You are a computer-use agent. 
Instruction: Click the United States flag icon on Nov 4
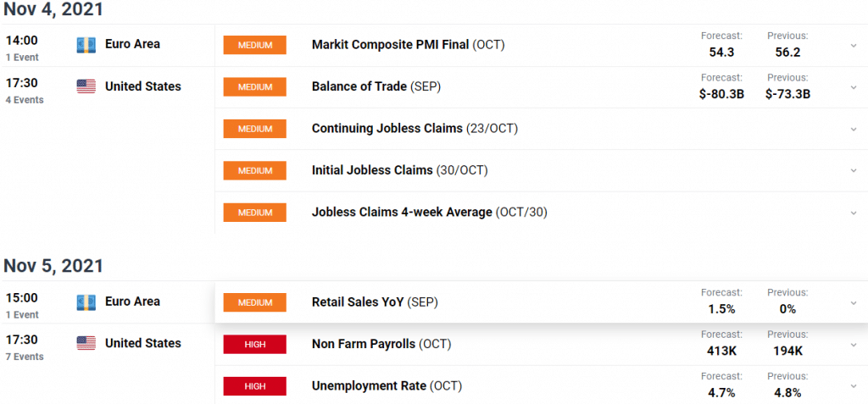tap(86, 86)
